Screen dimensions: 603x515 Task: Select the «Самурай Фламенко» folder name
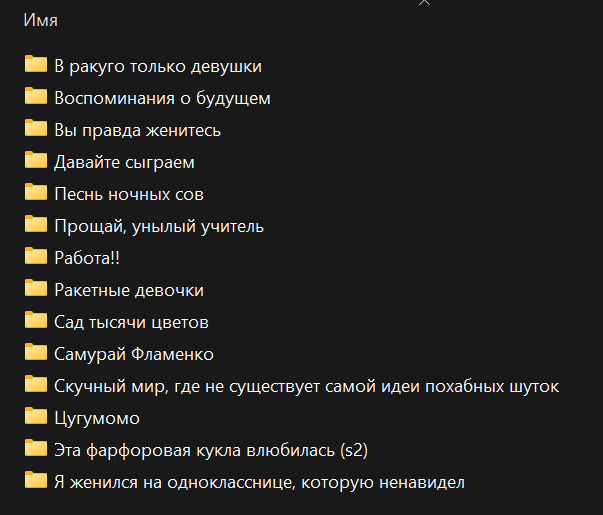134,354
